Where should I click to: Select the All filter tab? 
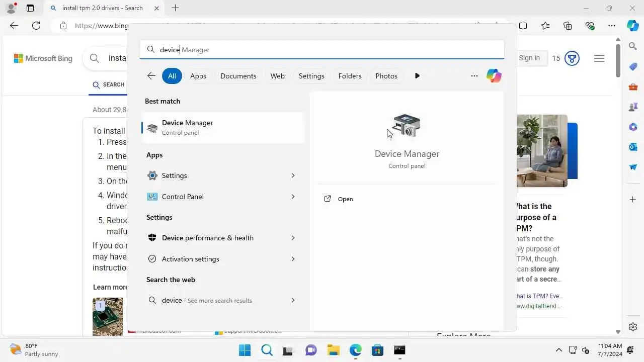[x=172, y=76]
